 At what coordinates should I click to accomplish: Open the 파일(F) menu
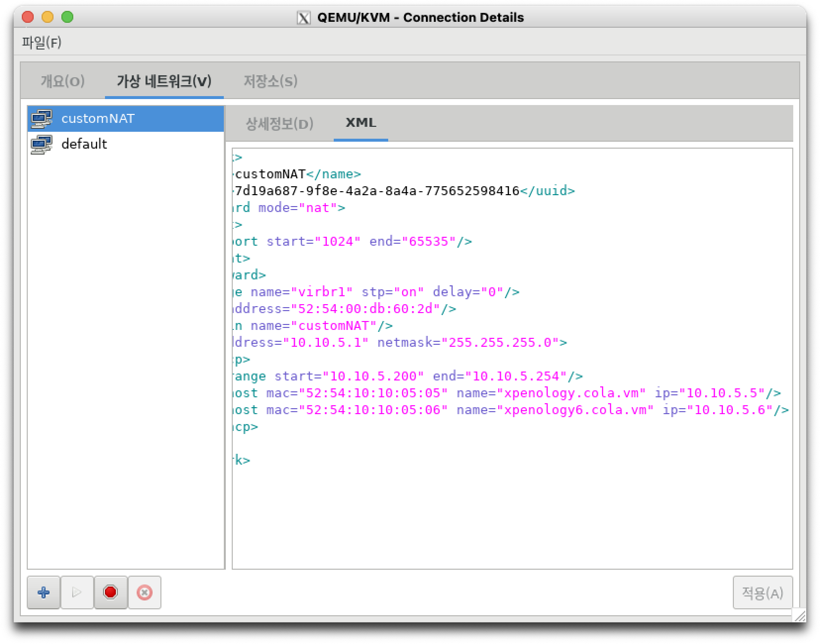[42, 43]
